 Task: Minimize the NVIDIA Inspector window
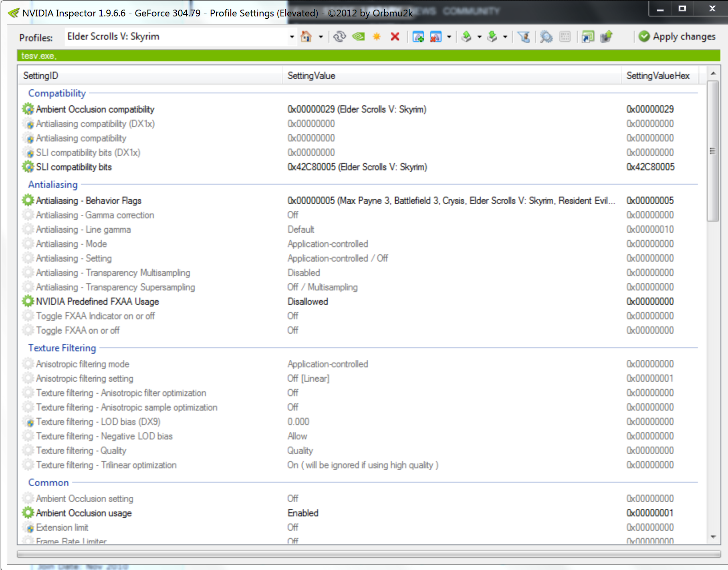(660, 8)
